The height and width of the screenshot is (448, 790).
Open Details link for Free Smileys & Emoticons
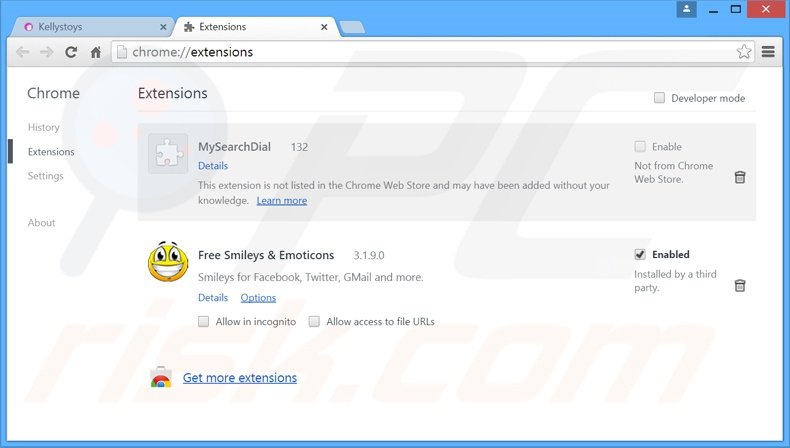coord(213,298)
